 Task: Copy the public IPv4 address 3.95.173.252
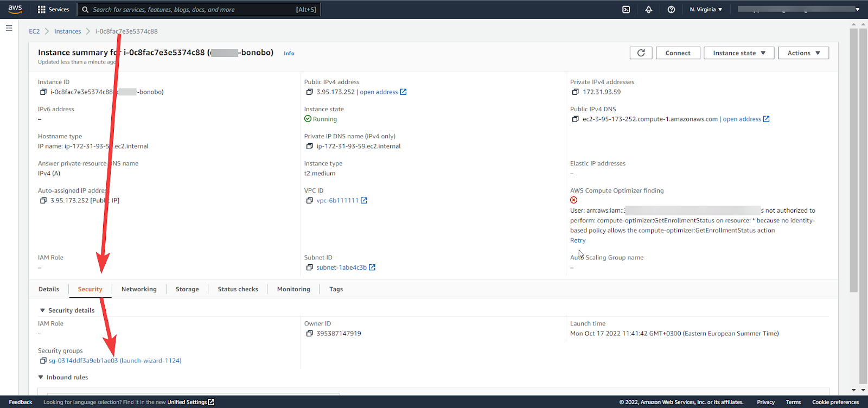click(x=309, y=92)
